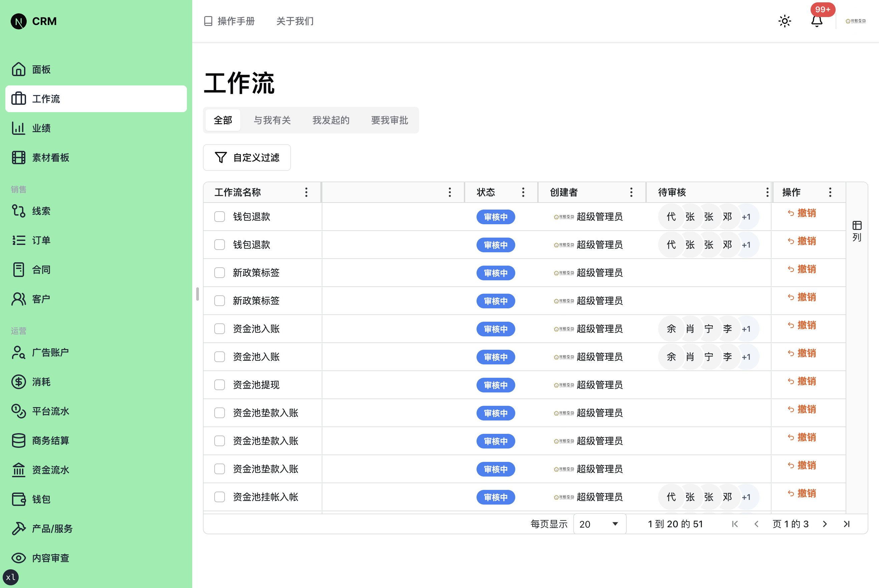Open the 钱包 wallet section
The height and width of the screenshot is (588, 879).
pos(41,499)
